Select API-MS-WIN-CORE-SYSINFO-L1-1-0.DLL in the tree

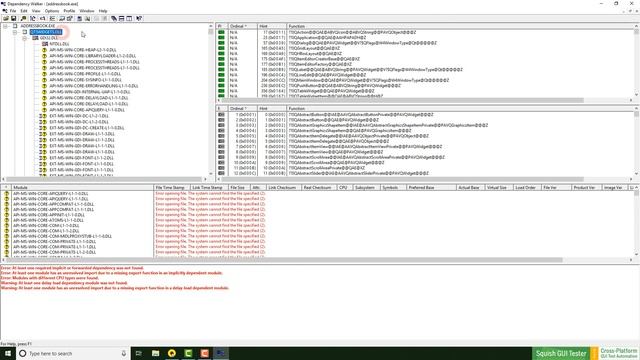pyautogui.click(x=85, y=80)
